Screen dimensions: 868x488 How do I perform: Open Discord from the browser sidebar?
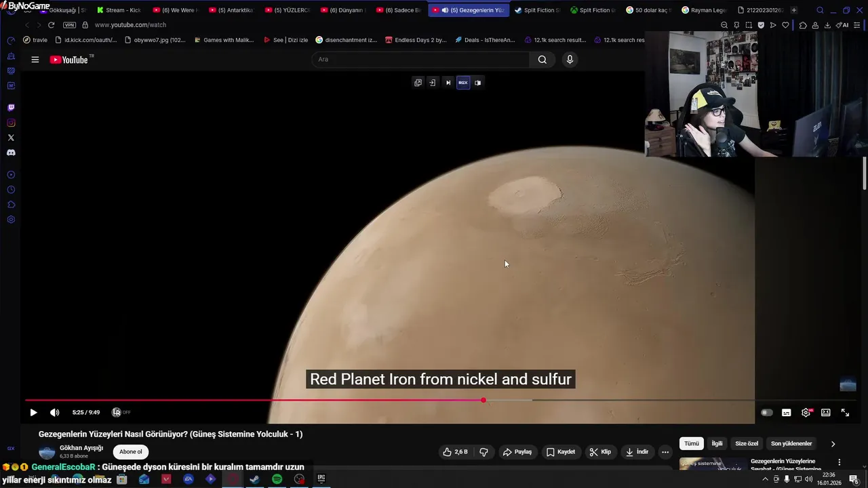tap(11, 152)
